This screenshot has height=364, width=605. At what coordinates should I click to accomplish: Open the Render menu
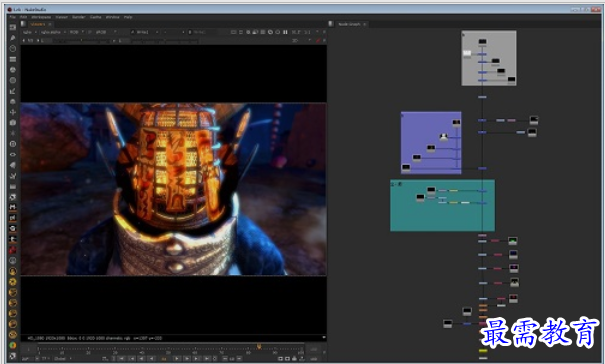click(x=79, y=17)
